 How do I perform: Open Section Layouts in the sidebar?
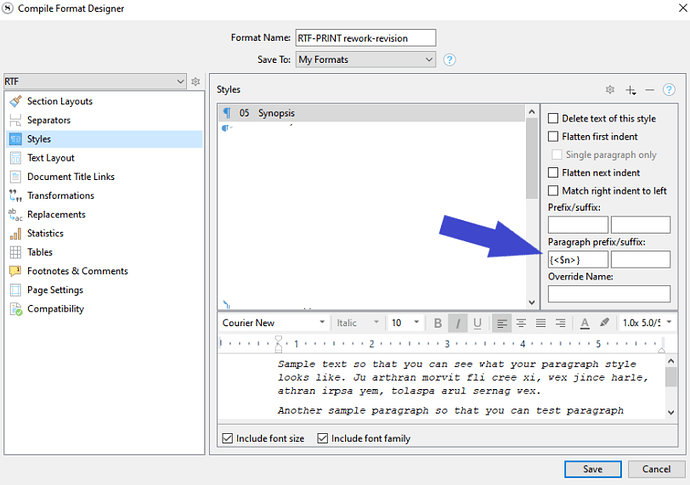point(60,101)
